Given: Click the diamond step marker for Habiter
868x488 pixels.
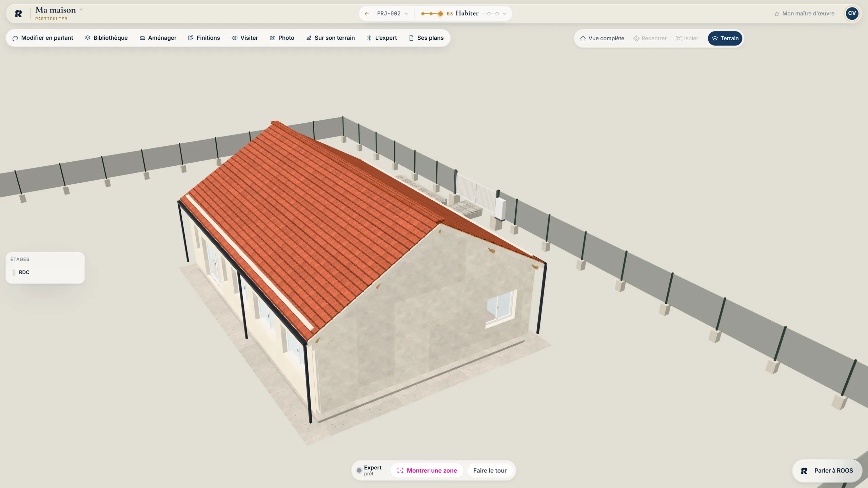Looking at the screenshot, I should coord(440,14).
